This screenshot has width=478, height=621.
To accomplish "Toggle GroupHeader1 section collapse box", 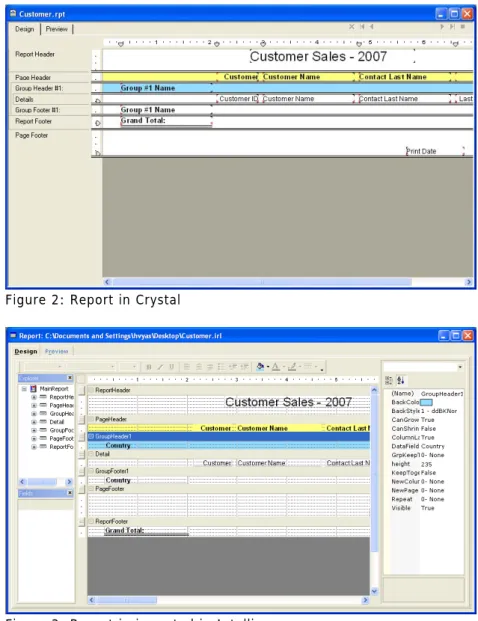I will pyautogui.click(x=91, y=436).
